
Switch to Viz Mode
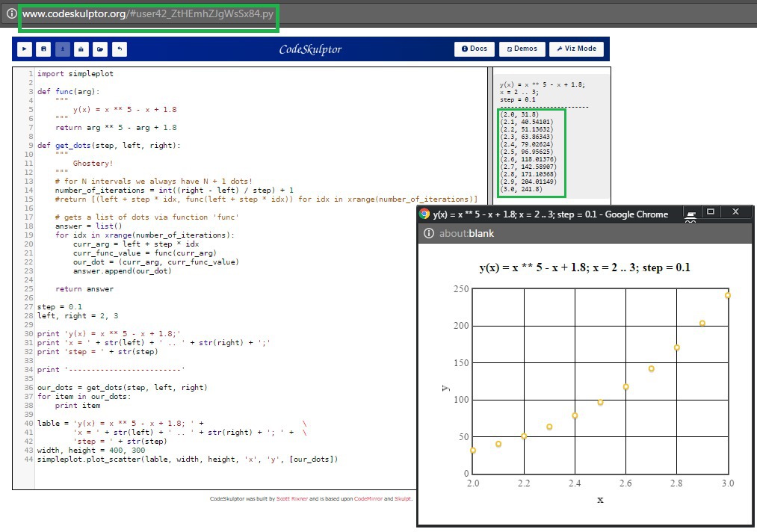[576, 49]
